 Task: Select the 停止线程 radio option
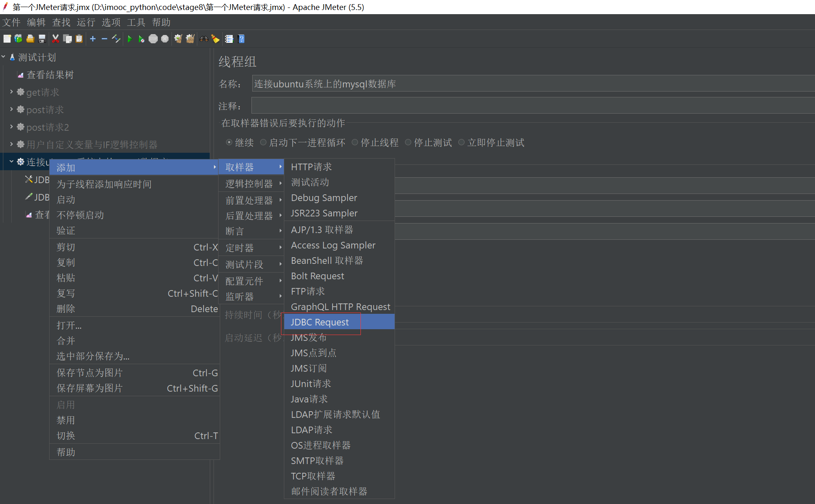355,142
